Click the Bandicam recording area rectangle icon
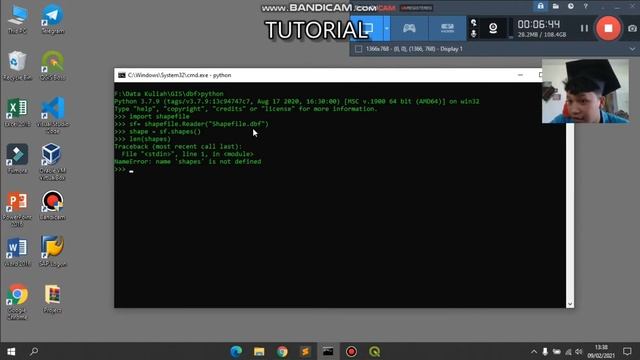 pyautogui.click(x=358, y=49)
